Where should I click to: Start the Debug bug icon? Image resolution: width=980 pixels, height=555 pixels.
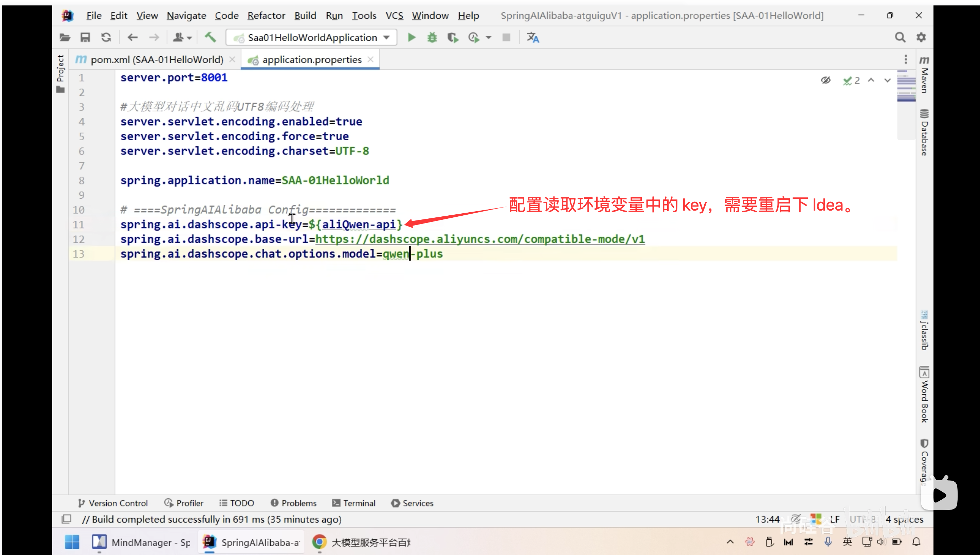pyautogui.click(x=432, y=37)
